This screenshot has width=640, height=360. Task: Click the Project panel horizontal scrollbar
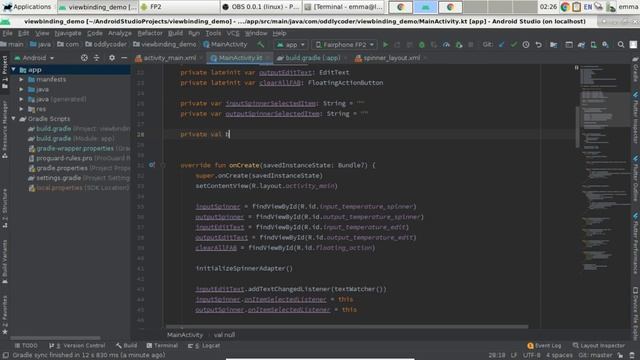point(55,338)
